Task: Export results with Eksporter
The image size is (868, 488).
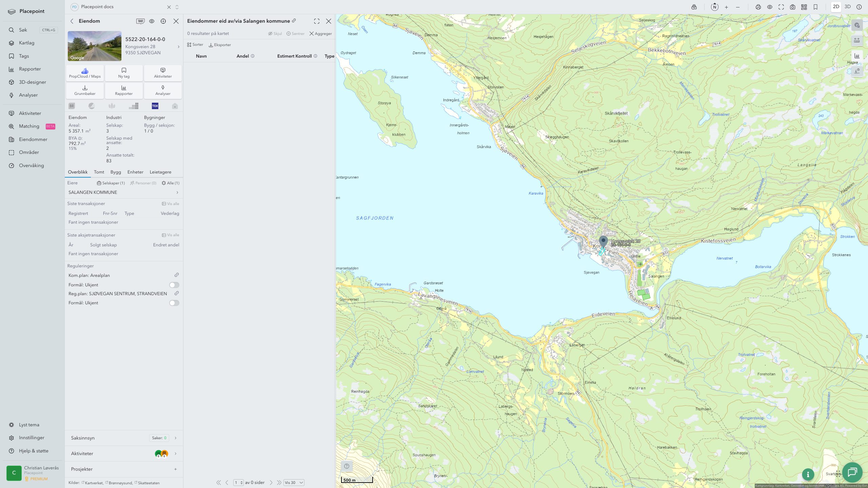Action: (x=220, y=45)
